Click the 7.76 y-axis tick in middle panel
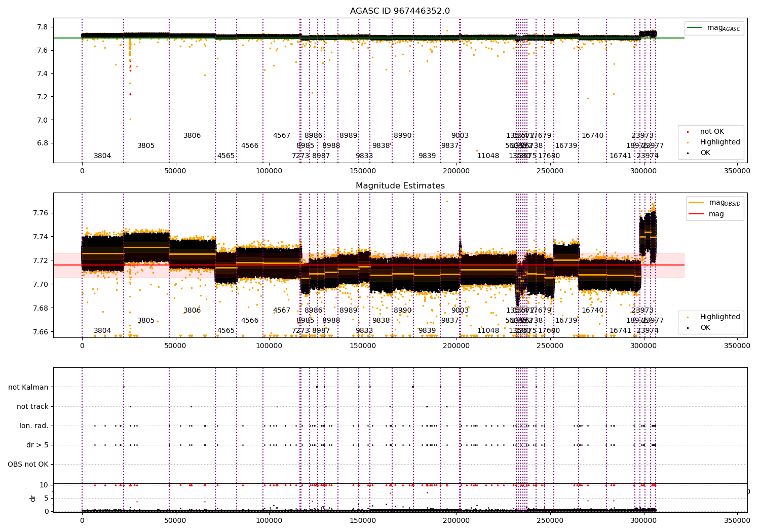Screen dimensions: 760x532 pyautogui.click(x=41, y=213)
